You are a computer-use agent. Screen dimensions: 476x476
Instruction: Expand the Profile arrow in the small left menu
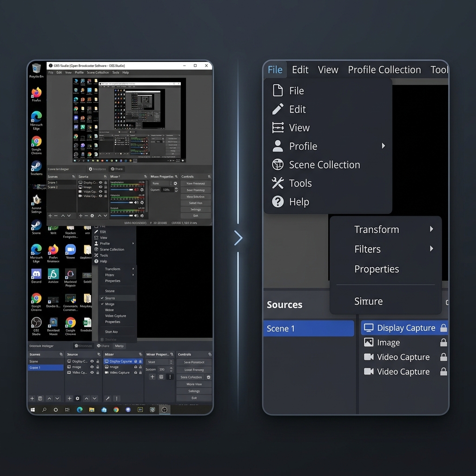[x=133, y=244]
